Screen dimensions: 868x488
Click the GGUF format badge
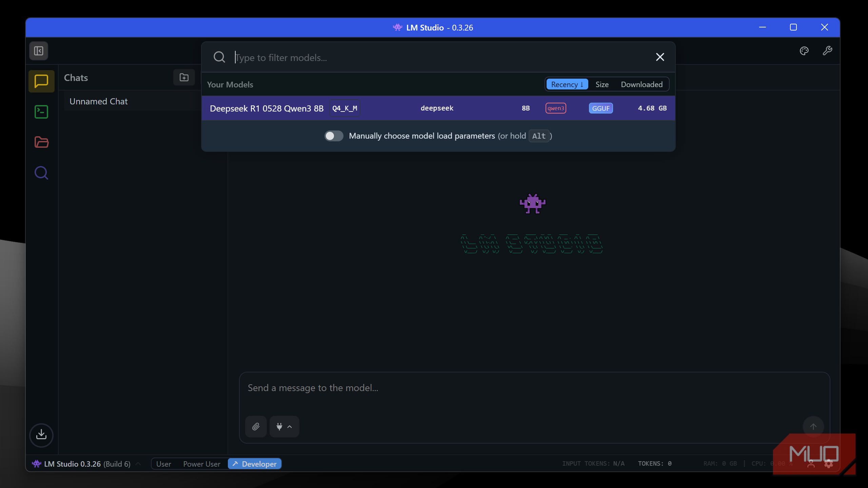pos(601,108)
